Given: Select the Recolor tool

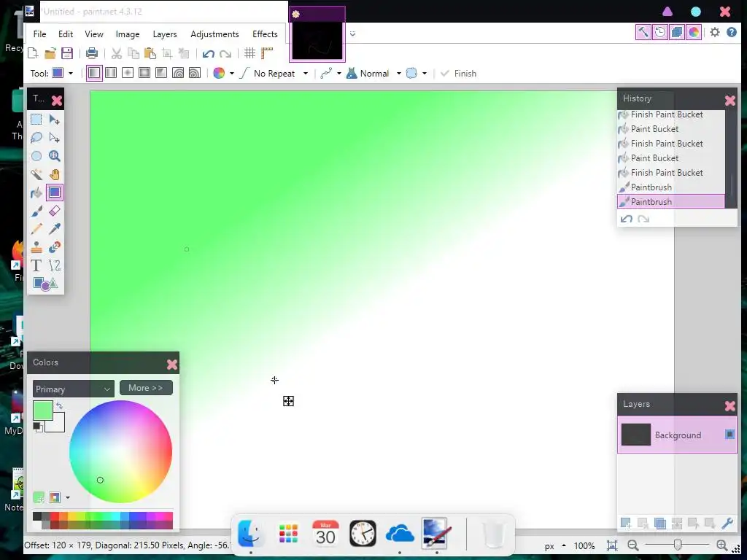Looking at the screenshot, I should (54, 246).
